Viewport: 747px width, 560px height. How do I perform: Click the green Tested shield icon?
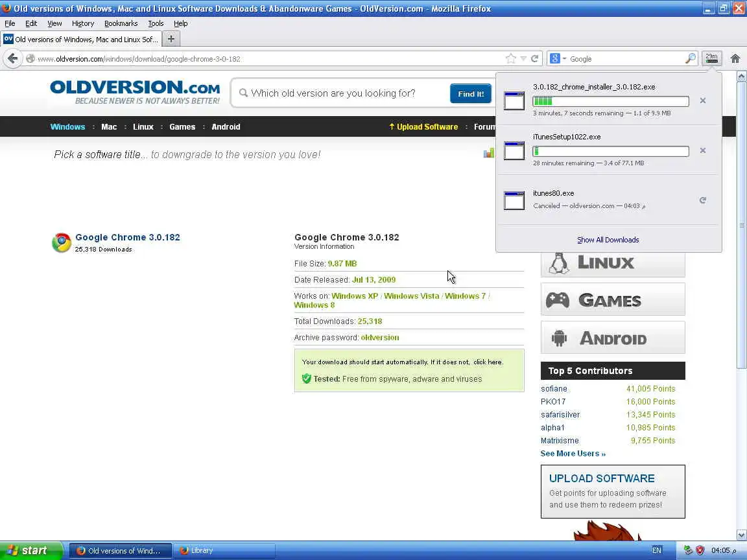(x=306, y=379)
